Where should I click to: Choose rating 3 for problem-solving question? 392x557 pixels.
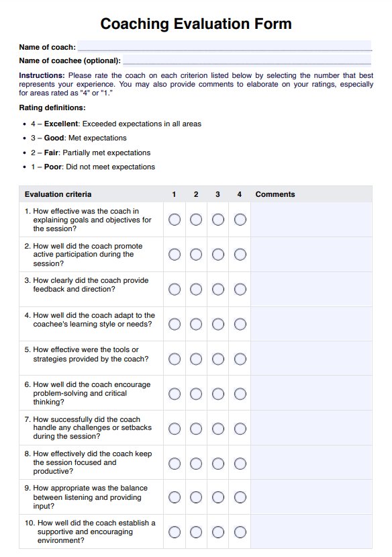[218, 394]
